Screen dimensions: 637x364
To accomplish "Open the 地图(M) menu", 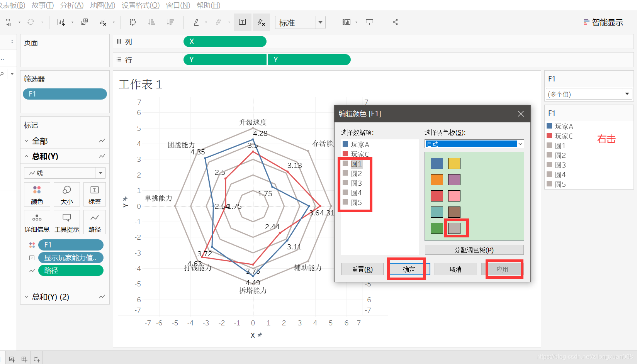I will (103, 5).
